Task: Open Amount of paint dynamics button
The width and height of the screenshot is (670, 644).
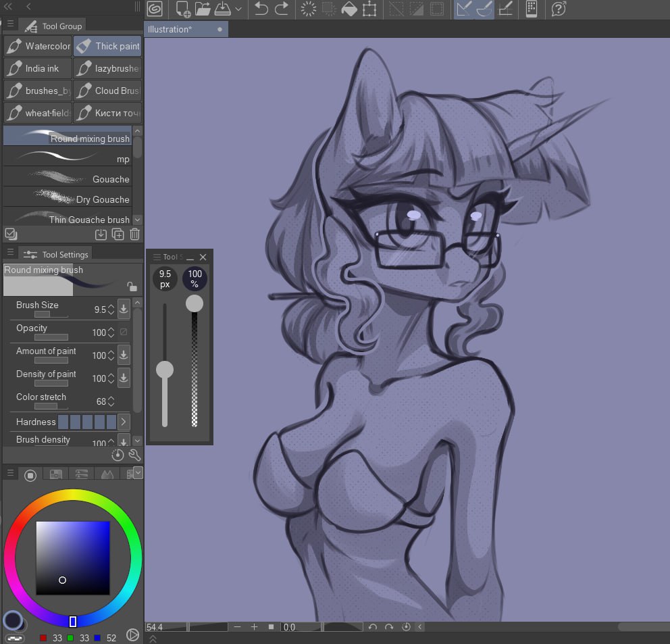Action: pyautogui.click(x=124, y=355)
